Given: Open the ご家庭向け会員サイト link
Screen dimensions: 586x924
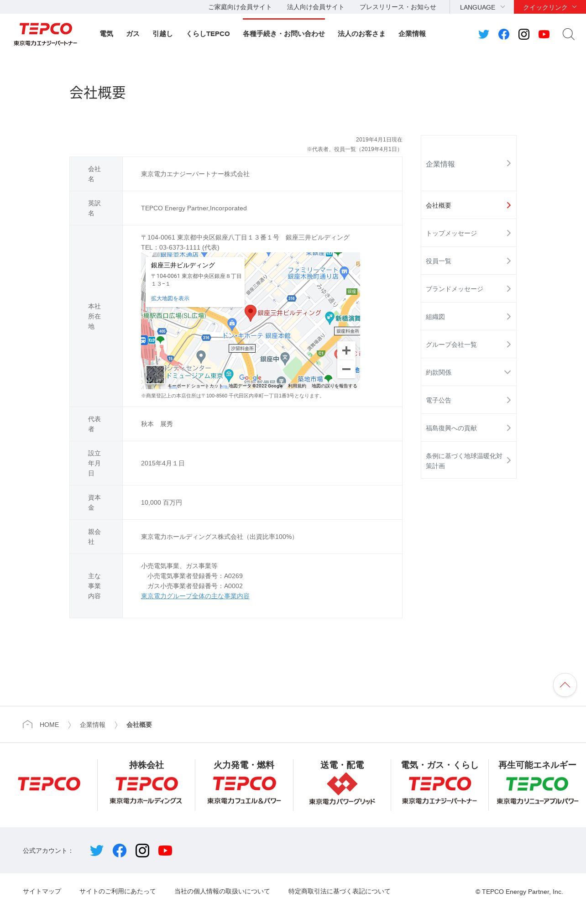Looking at the screenshot, I should tap(240, 7).
